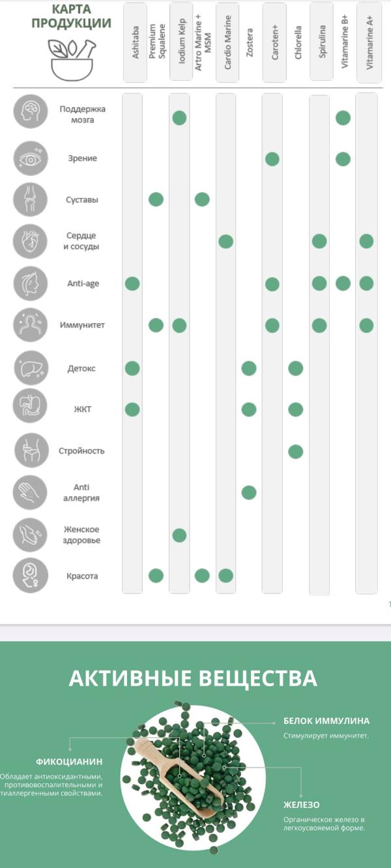Click the Anti-age face icon

[x=31, y=283]
